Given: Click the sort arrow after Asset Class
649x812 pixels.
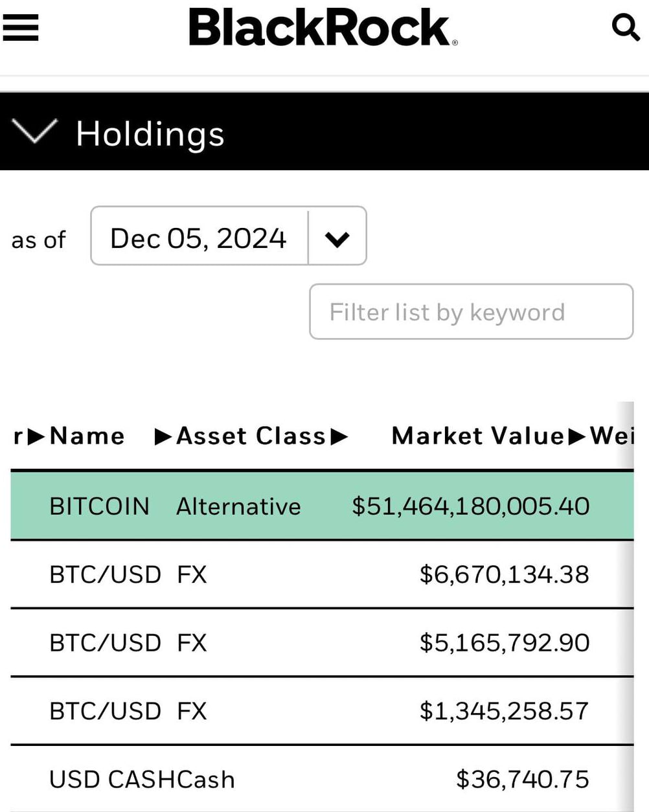Looking at the screenshot, I should [x=339, y=436].
